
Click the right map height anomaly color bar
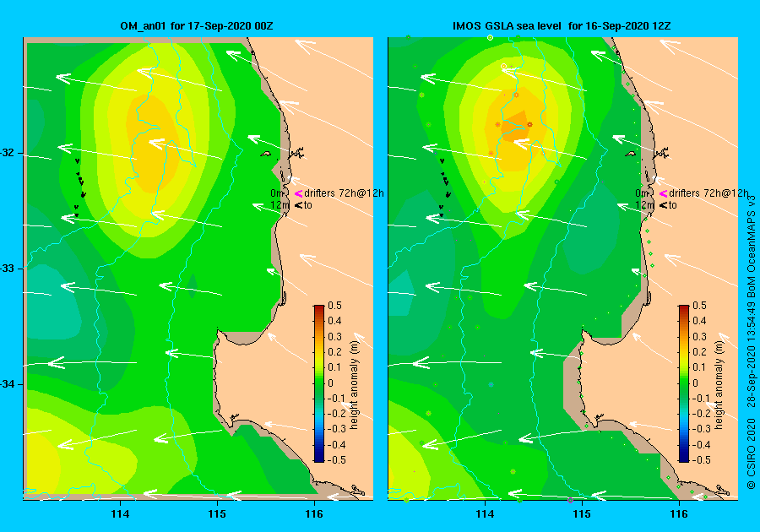683,383
